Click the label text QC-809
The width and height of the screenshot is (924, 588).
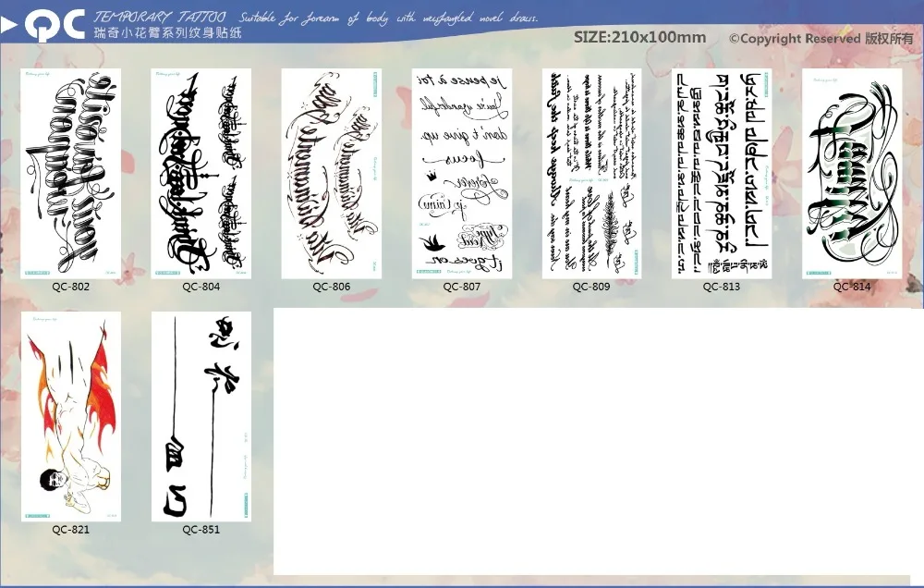coord(591,287)
